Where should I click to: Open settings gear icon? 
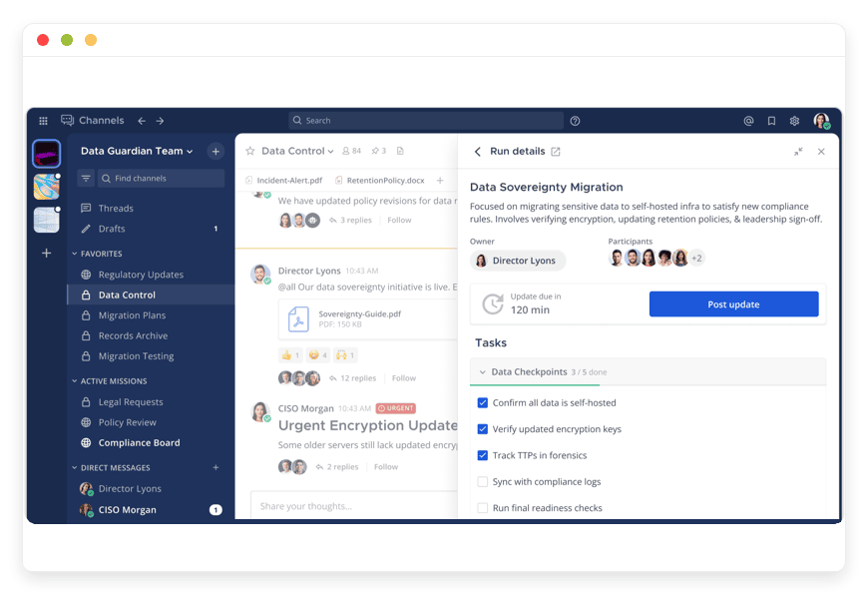click(x=794, y=121)
